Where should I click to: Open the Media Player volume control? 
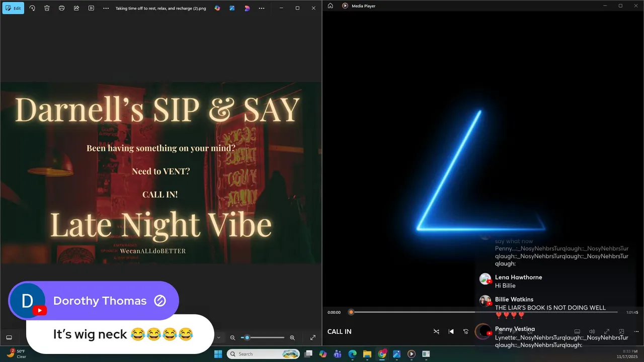[592, 331]
